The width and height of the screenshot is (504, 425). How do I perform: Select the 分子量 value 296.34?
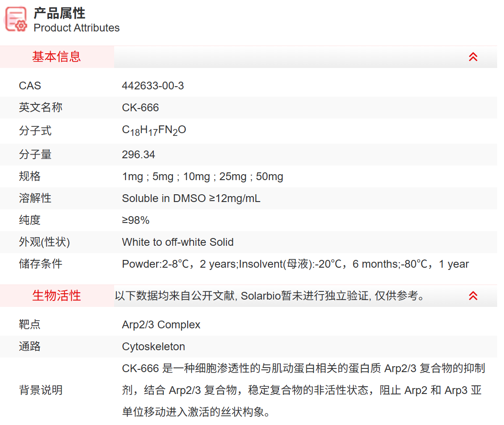tap(138, 154)
